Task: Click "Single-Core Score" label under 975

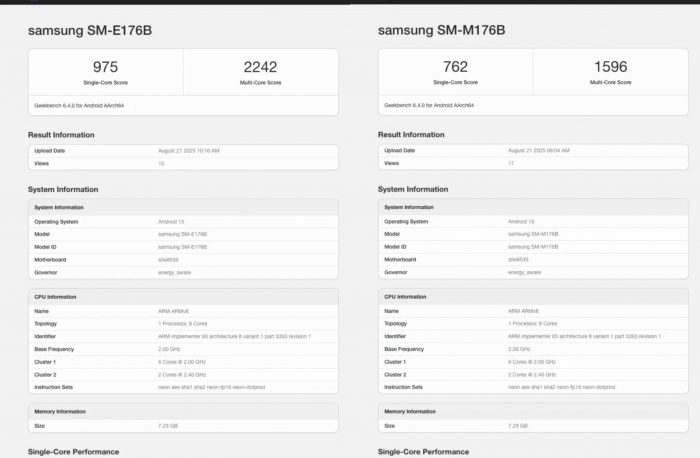Action: tap(105, 83)
